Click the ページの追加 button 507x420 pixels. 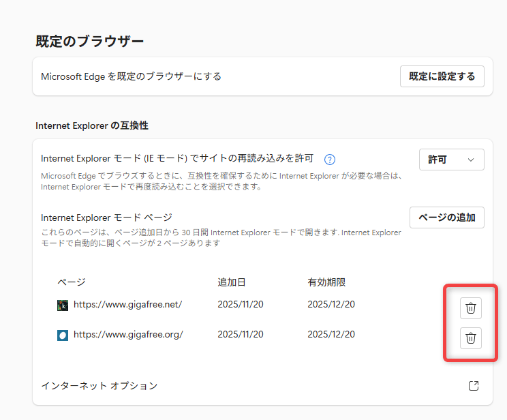pos(446,217)
